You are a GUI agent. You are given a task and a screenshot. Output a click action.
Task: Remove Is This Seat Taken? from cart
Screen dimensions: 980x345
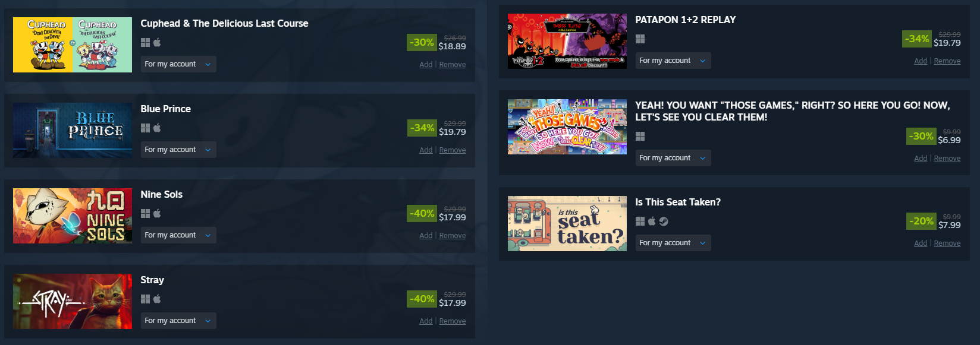(x=947, y=243)
